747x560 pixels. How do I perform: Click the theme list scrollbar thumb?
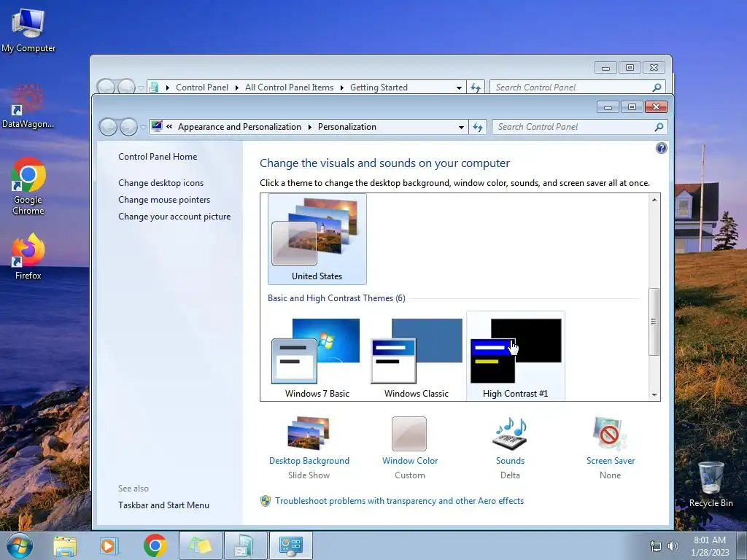(x=654, y=322)
